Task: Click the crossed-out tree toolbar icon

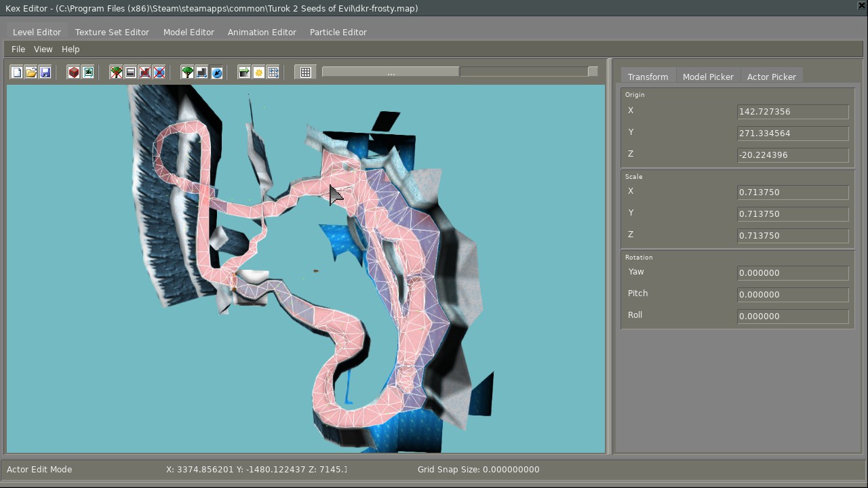Action: 116,73
